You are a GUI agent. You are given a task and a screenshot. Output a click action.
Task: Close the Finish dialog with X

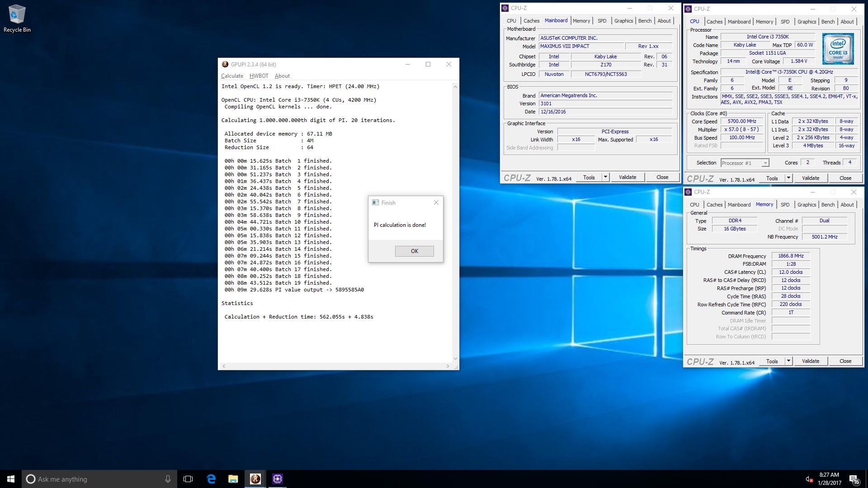coord(436,202)
